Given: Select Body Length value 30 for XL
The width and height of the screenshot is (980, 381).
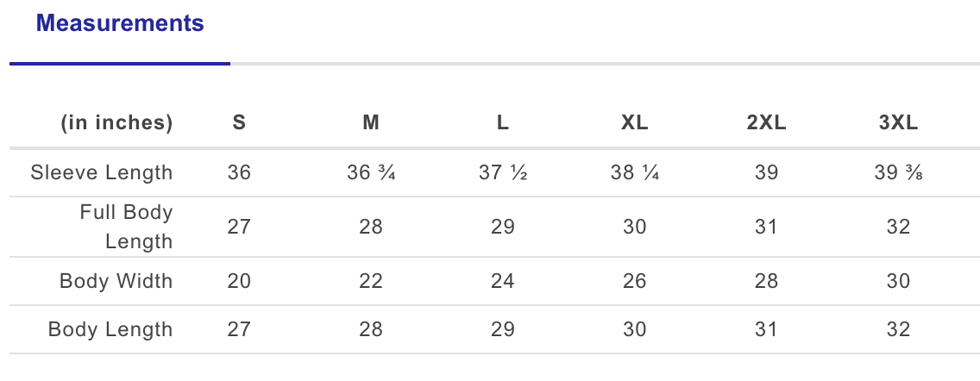Looking at the screenshot, I should [x=635, y=329].
